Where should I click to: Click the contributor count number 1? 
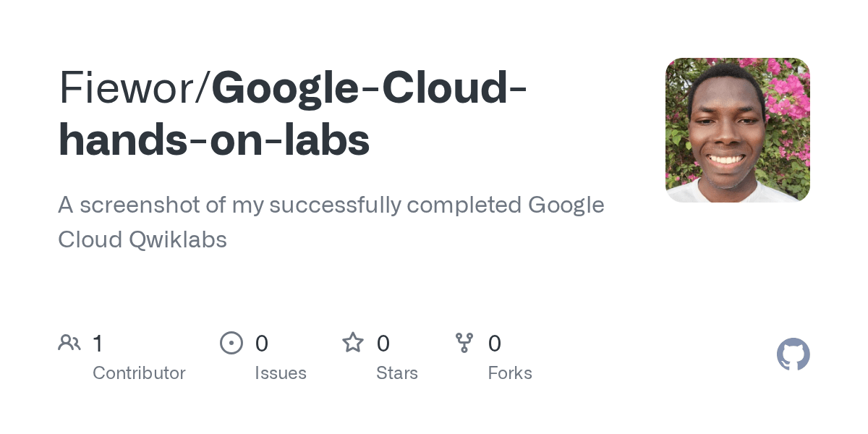(98, 344)
